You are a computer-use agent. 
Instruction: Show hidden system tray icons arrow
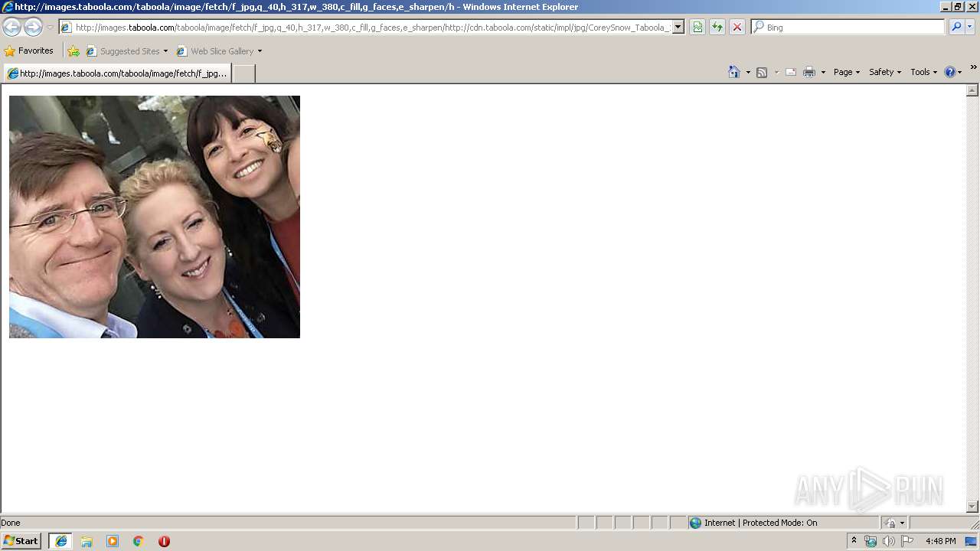tap(854, 541)
